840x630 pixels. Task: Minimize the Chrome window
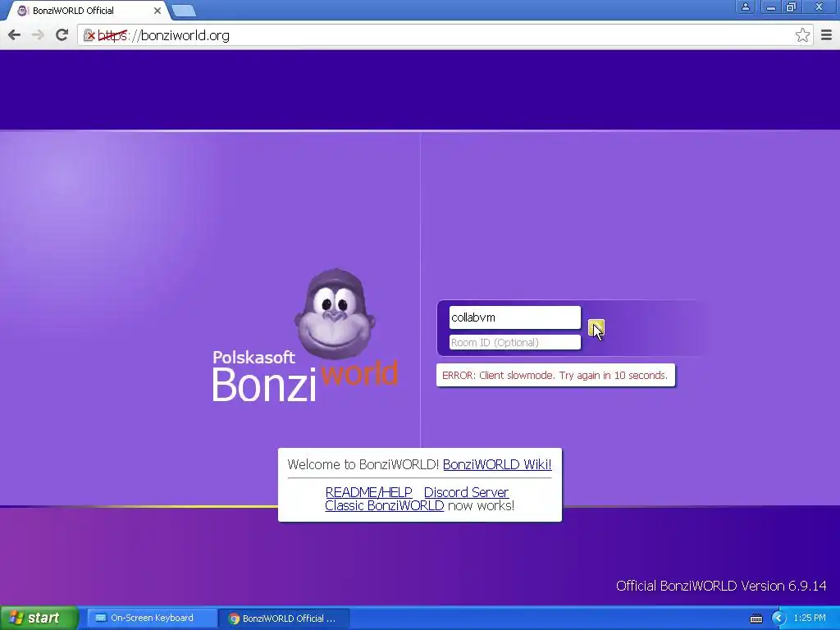pos(770,7)
